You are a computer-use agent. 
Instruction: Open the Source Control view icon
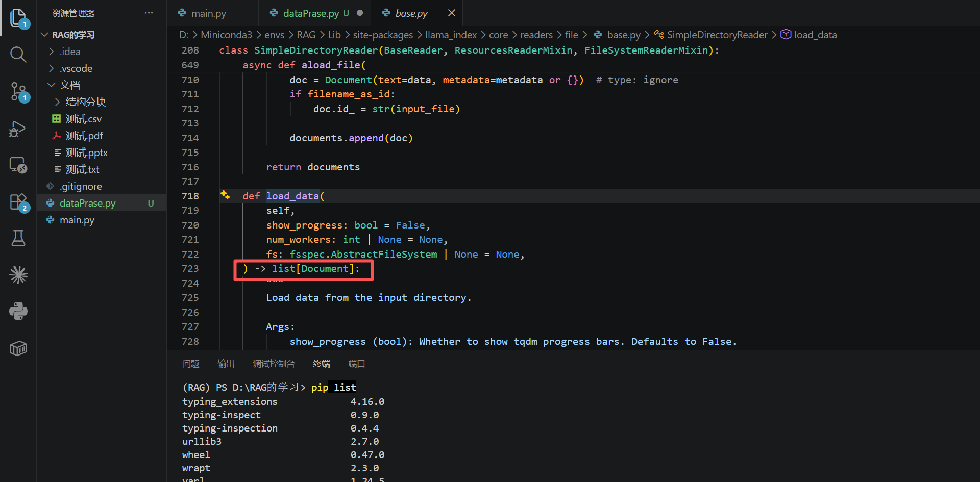(x=18, y=92)
